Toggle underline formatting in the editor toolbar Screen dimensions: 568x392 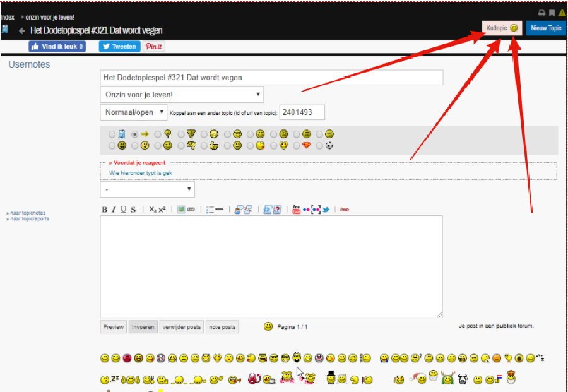click(123, 210)
